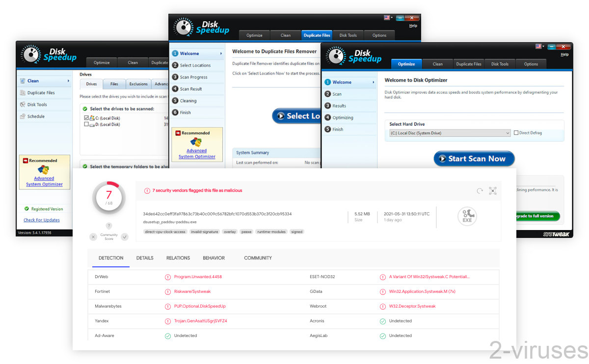Click step 5 icon beside Cleaning
The width and height of the screenshot is (589, 364).
coord(175,101)
